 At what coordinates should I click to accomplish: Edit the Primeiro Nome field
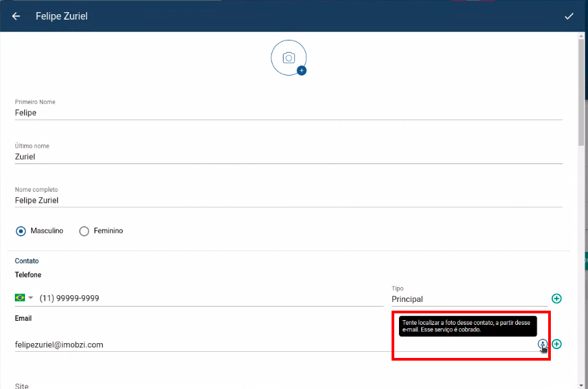point(289,113)
